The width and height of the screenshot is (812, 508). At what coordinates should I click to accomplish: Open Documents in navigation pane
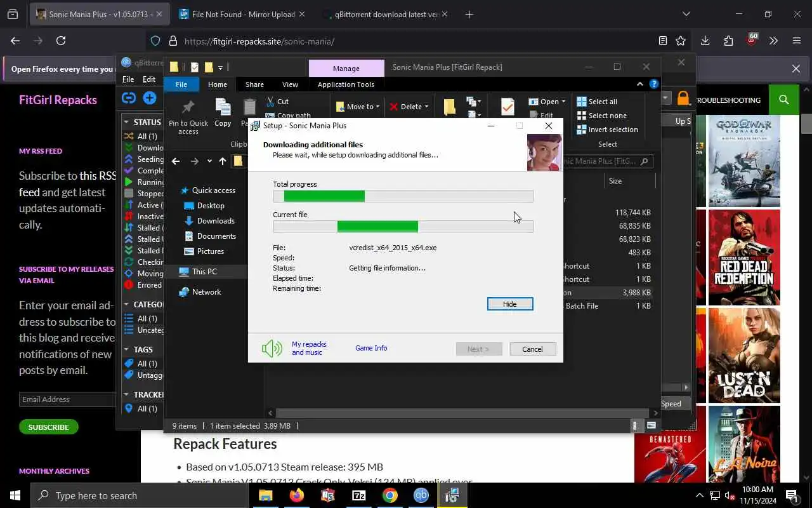point(210,236)
